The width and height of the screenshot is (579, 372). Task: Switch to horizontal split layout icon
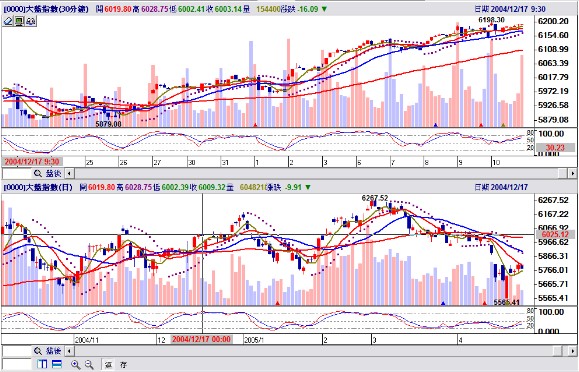(56, 364)
